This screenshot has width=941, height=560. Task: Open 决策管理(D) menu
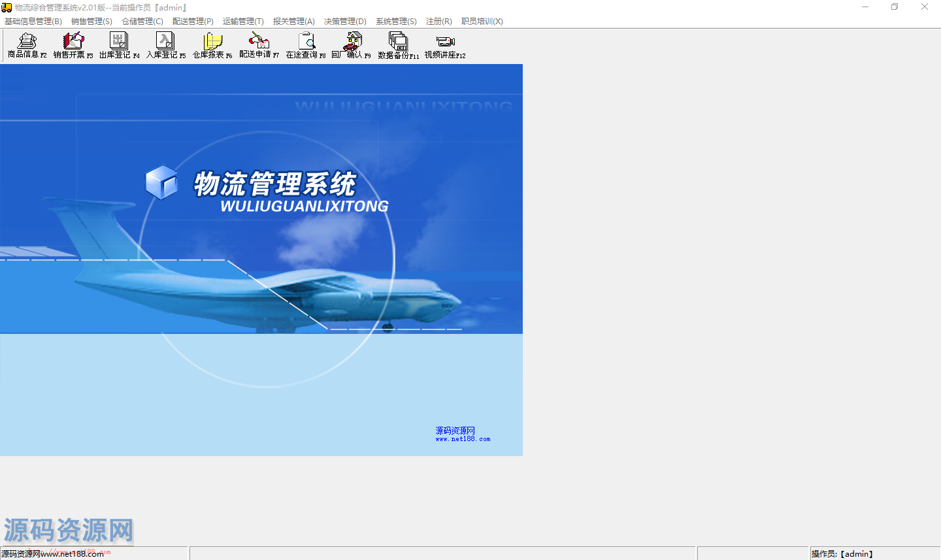click(345, 22)
